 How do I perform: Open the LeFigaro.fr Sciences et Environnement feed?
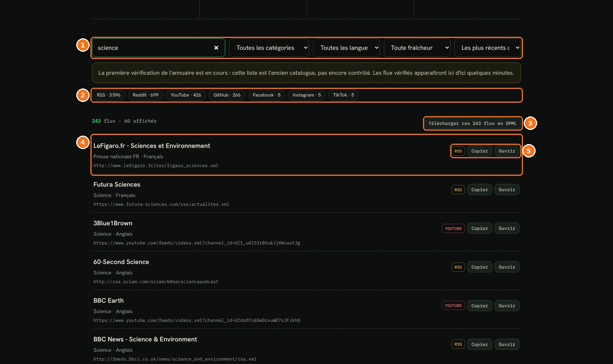pos(507,151)
